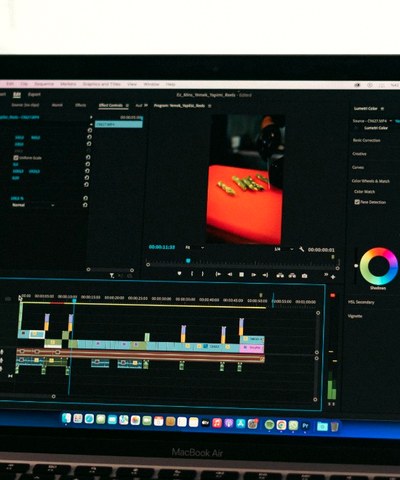Image resolution: width=400 pixels, height=480 pixels.
Task: Open the Vignette section in Lumetri Color
Action: pos(355,316)
